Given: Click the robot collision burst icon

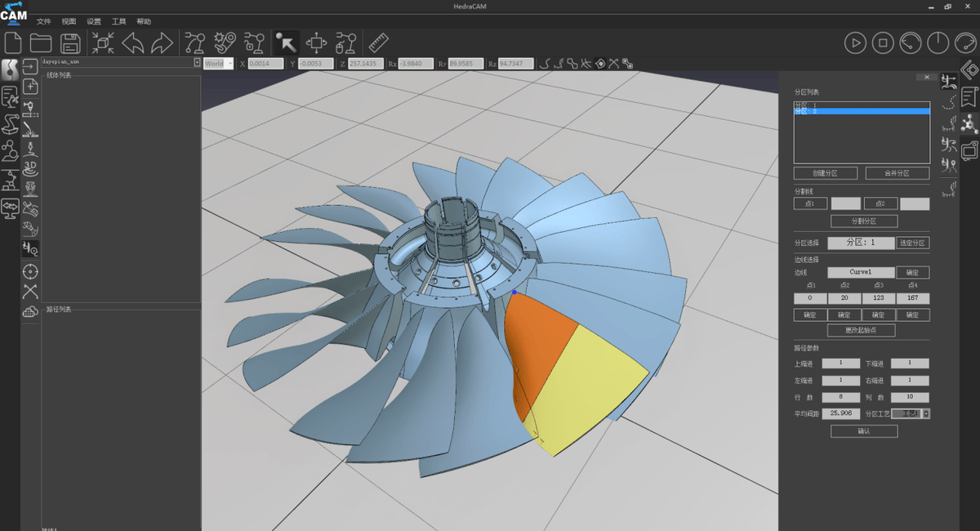Looking at the screenshot, I should tap(224, 42).
